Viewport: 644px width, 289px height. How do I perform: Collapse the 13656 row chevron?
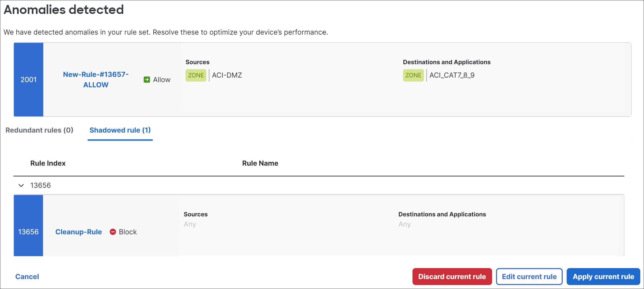coord(21,185)
